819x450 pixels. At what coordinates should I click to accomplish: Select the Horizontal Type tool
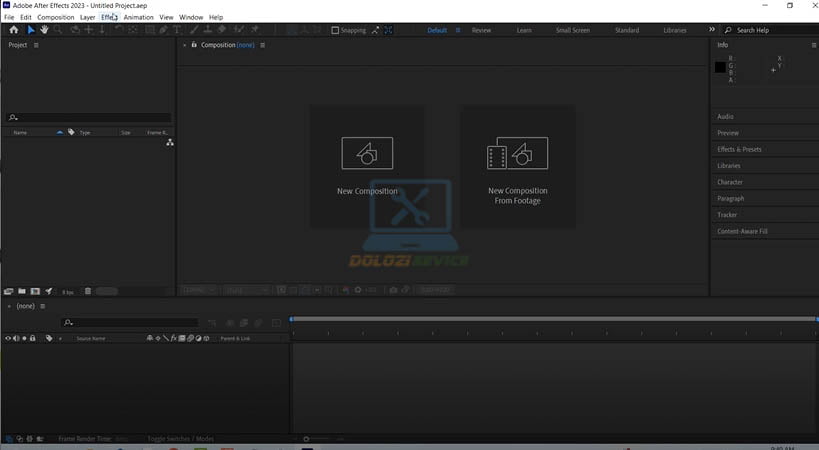coord(177,30)
